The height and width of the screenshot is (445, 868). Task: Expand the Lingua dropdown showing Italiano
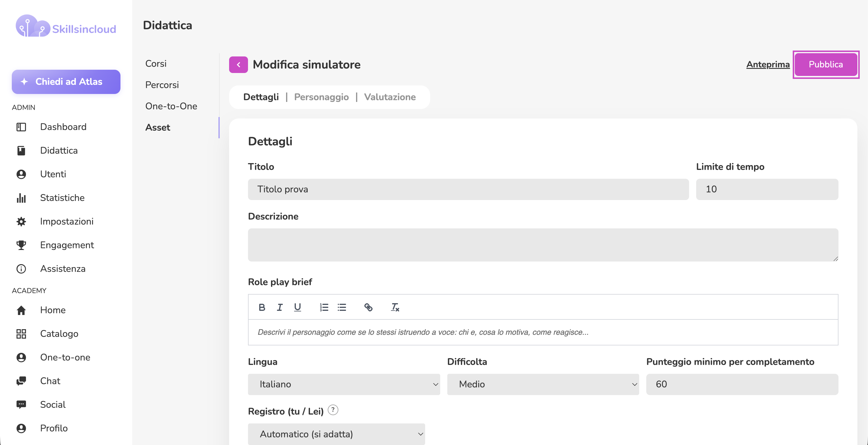click(344, 384)
